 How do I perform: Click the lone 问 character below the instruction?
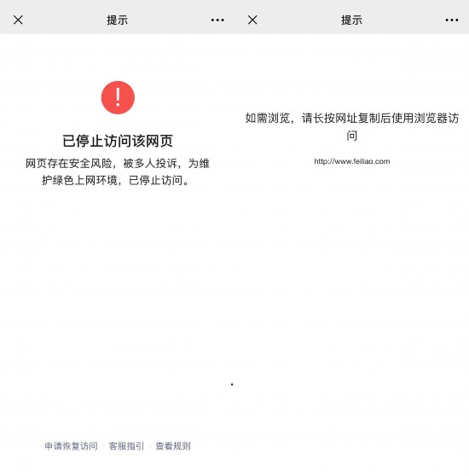352,136
